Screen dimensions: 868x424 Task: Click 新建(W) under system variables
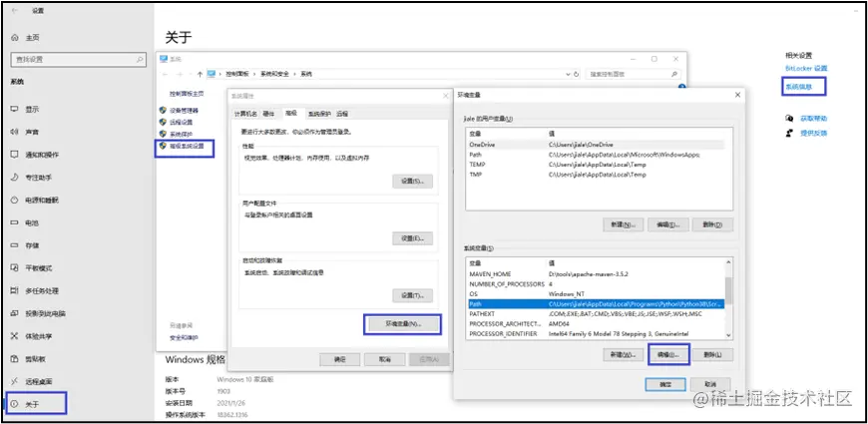click(x=623, y=355)
